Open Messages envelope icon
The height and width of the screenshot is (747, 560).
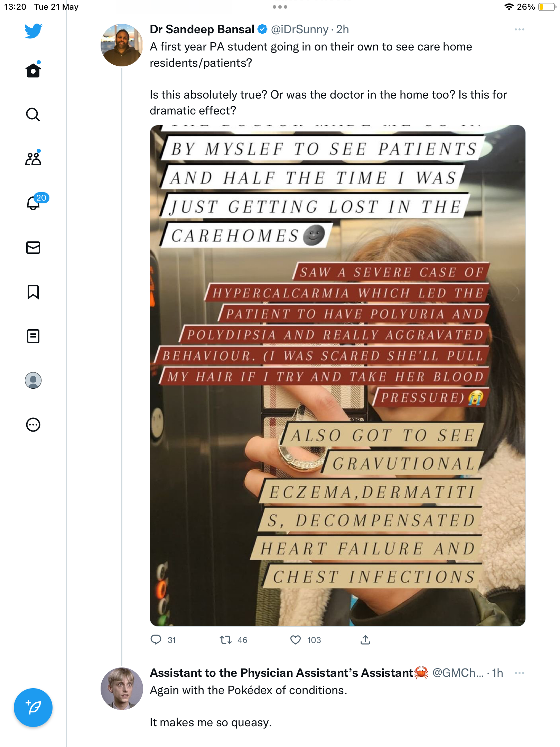pos(33,248)
